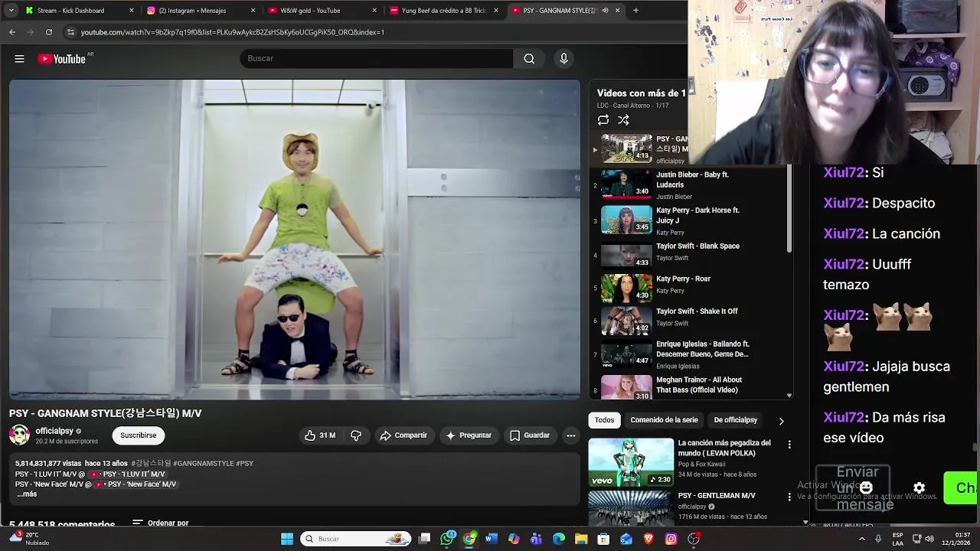Screen dimensions: 980x551
Task: Open tab search dropdown arrow
Action: 11,11
